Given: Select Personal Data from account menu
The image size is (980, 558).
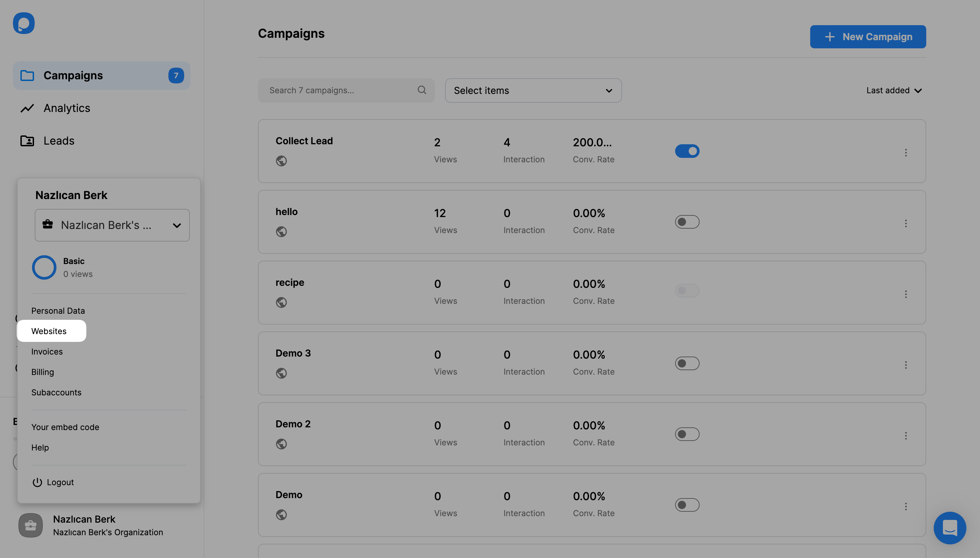Looking at the screenshot, I should pyautogui.click(x=58, y=310).
